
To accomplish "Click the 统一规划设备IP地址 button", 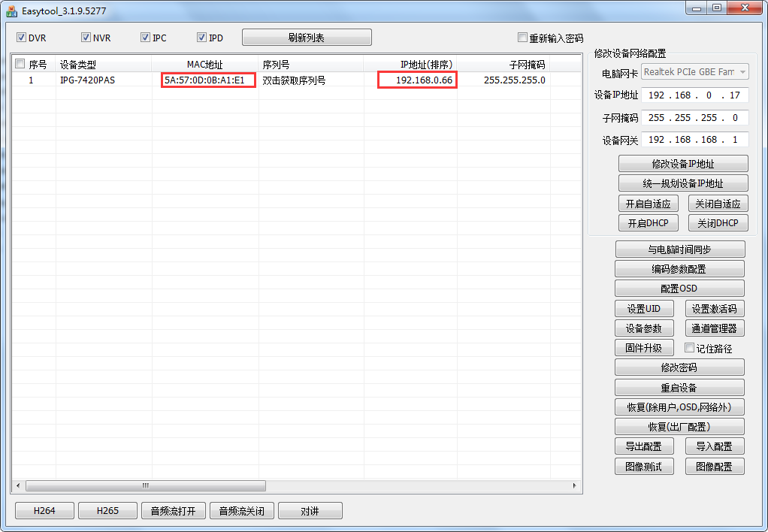I will (683, 183).
